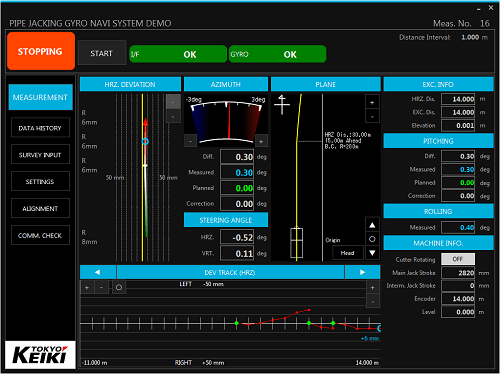Click the Pitching Planned value
Viewport: 500px width, 374px height.
458,182
